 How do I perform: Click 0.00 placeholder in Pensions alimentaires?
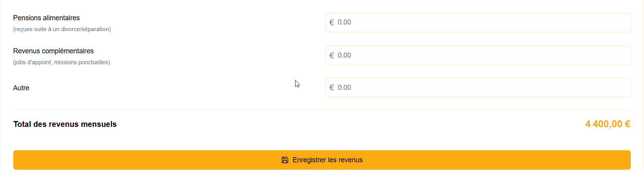[344, 23]
